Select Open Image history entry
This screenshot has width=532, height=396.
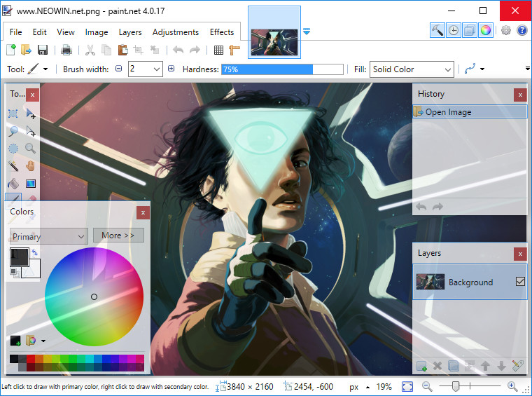coord(448,112)
